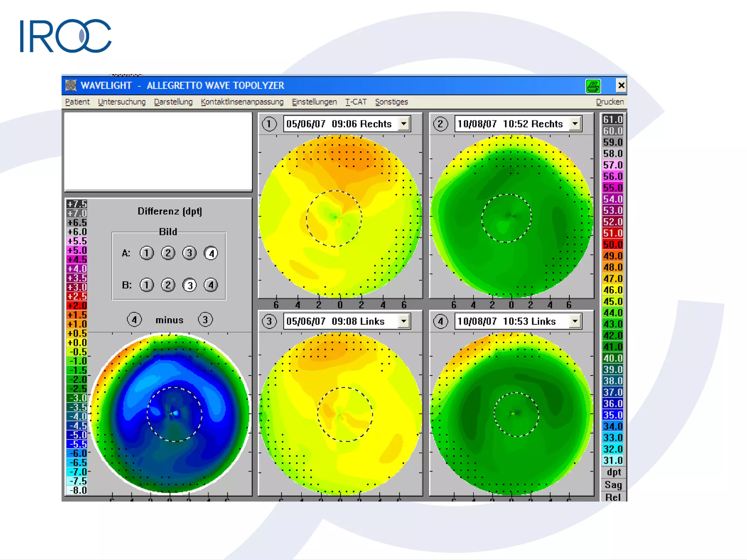
Task: Expand the 10/08/07 10:52 Rechts dropdown
Action: (575, 124)
